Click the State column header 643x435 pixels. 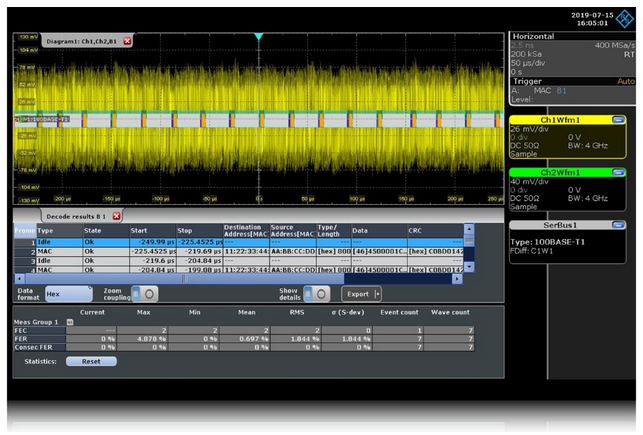click(106, 230)
